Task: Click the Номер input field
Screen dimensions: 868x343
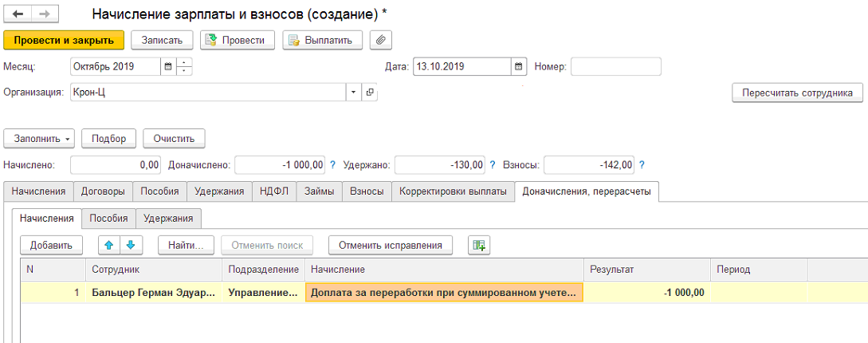Action: point(616,66)
